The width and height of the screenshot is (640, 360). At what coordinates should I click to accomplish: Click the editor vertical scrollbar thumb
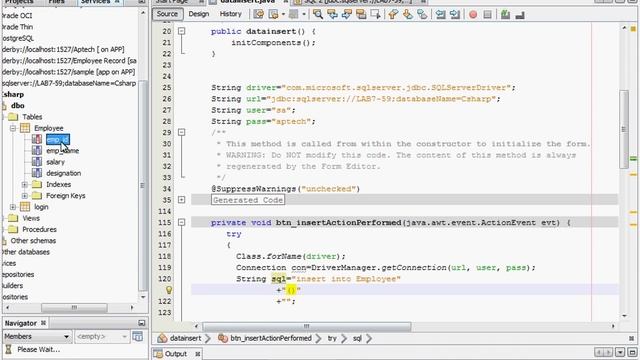pyautogui.click(x=624, y=129)
